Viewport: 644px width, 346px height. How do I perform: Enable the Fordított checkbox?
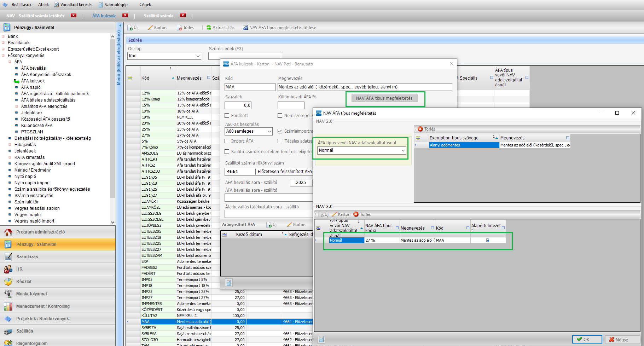[x=227, y=116]
